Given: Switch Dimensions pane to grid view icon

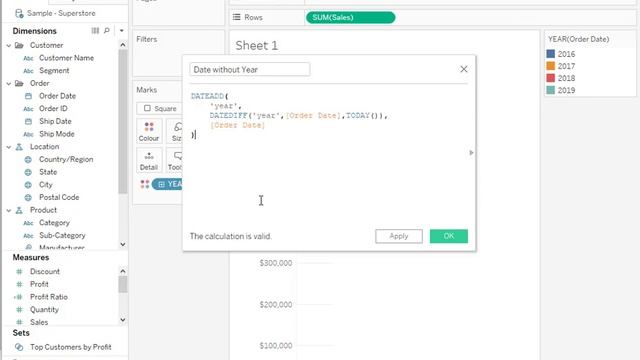Looking at the screenshot, I should click(95, 31).
